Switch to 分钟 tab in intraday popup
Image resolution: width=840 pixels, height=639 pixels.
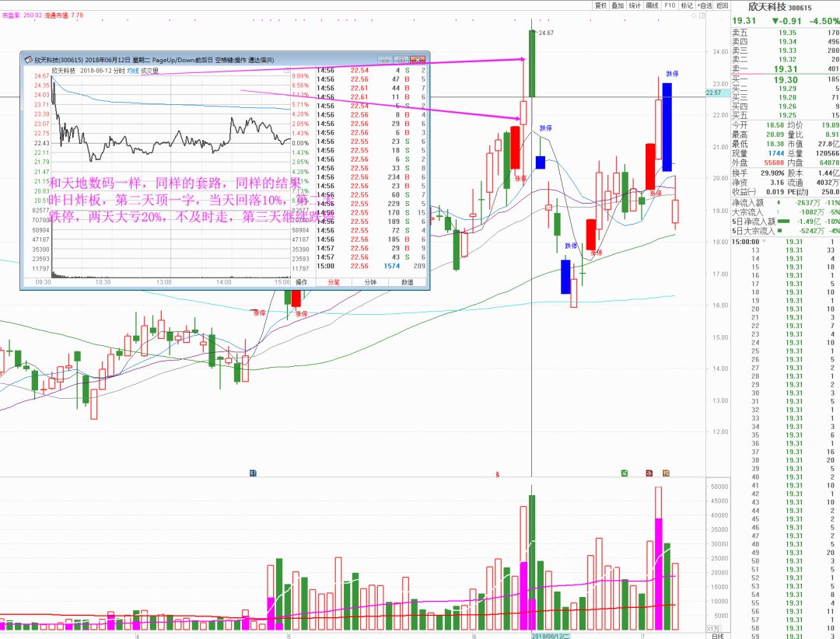(x=370, y=282)
